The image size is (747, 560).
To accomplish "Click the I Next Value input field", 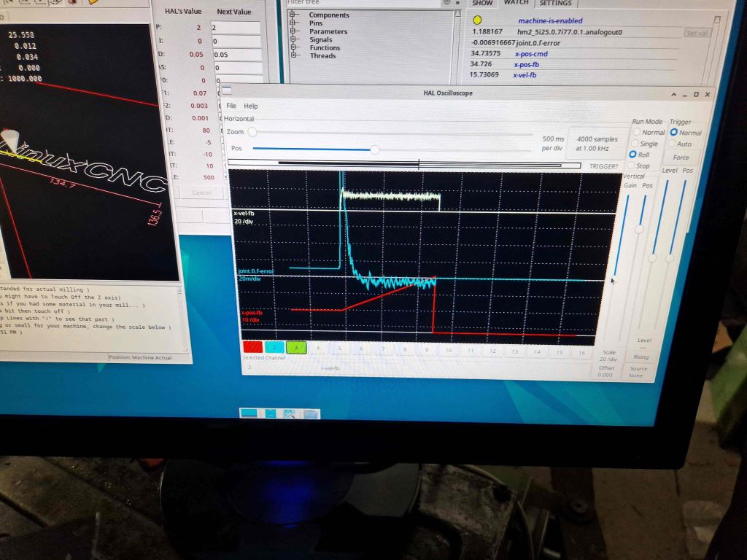I will click(x=236, y=41).
